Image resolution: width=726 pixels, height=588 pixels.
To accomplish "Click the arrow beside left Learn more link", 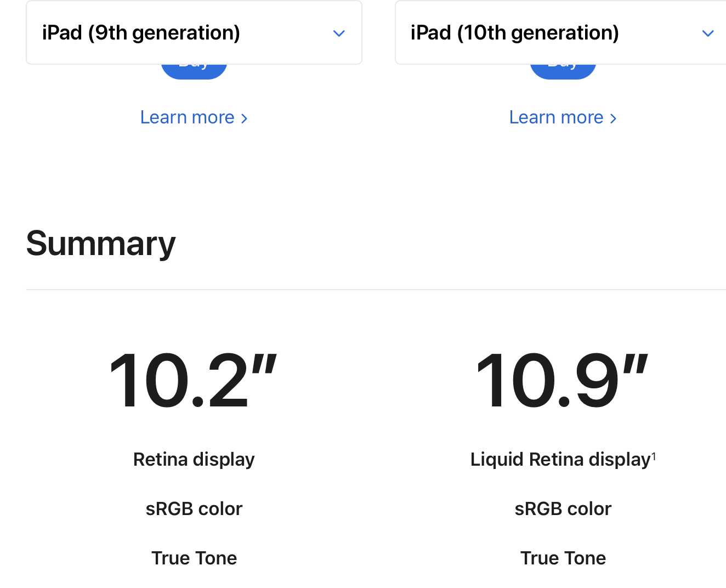I will (245, 118).
